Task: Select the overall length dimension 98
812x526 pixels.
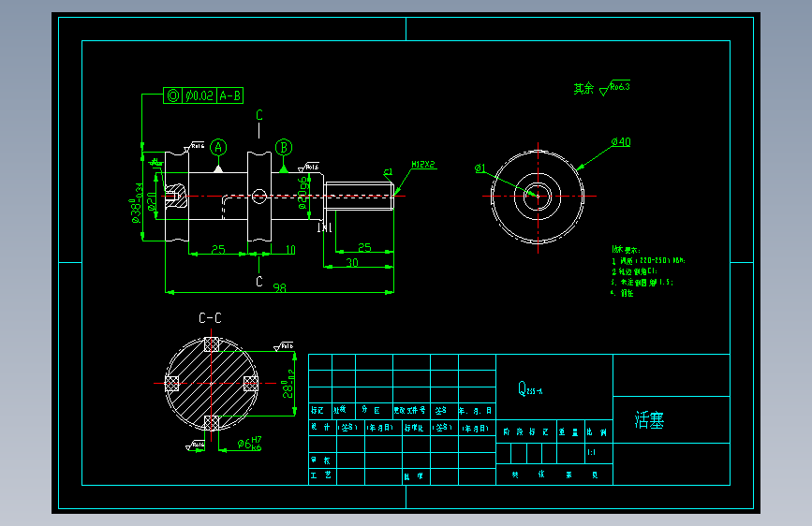Action: (280, 287)
